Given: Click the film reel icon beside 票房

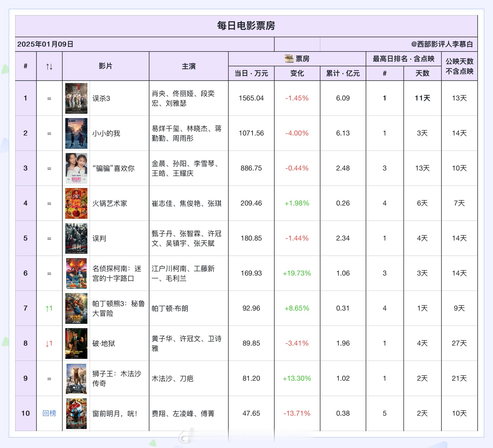Looking at the screenshot, I should (x=289, y=59).
